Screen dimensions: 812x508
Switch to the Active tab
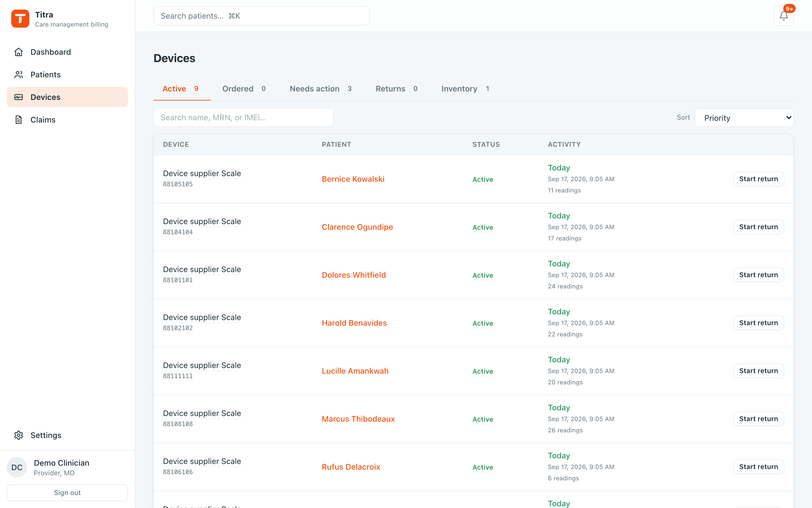(x=182, y=89)
